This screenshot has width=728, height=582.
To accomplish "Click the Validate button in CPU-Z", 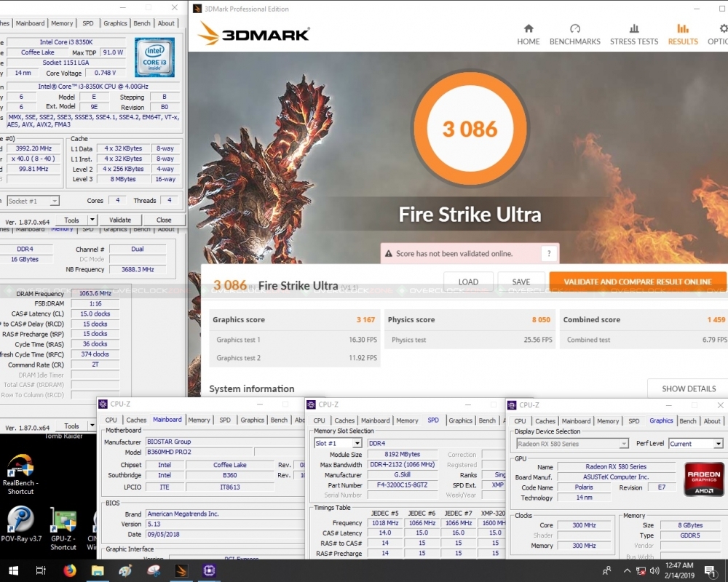I will click(120, 220).
